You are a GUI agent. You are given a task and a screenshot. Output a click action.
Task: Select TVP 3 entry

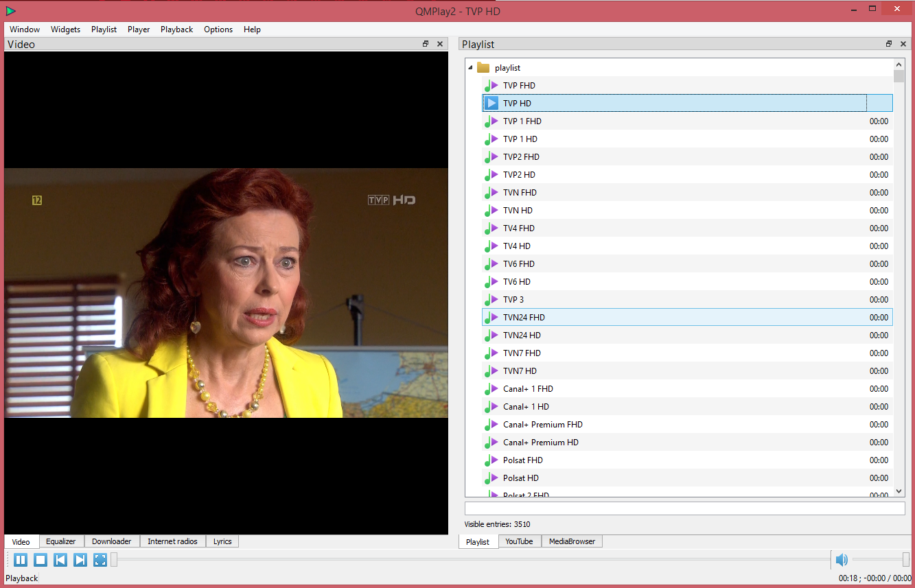688,299
